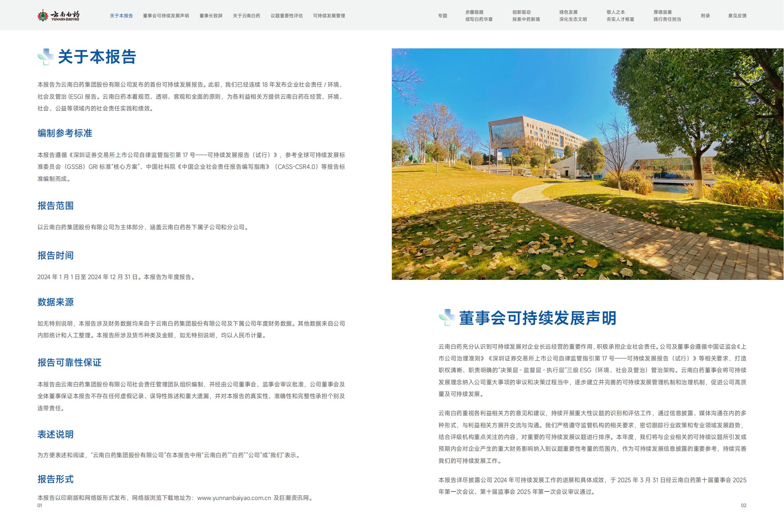
Task: Click the 报告时间 subheading
Action: (55, 255)
